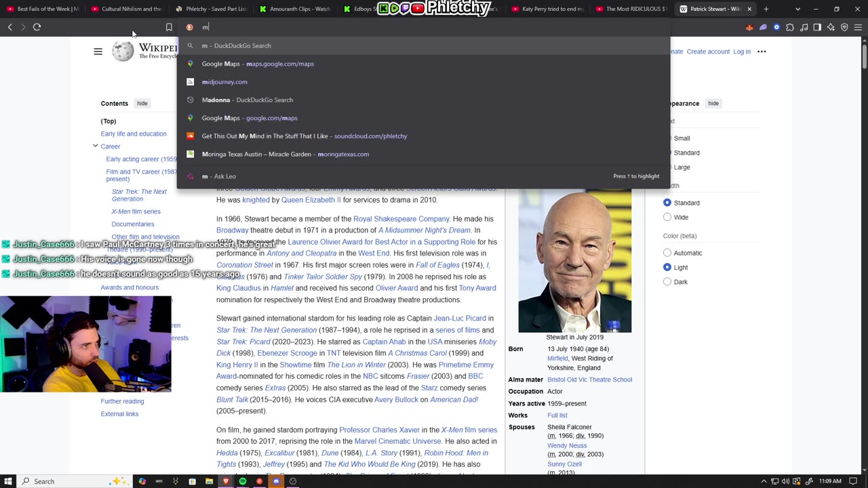Open the Windows Start menu
The width and height of the screenshot is (868, 488).
click(x=8, y=481)
